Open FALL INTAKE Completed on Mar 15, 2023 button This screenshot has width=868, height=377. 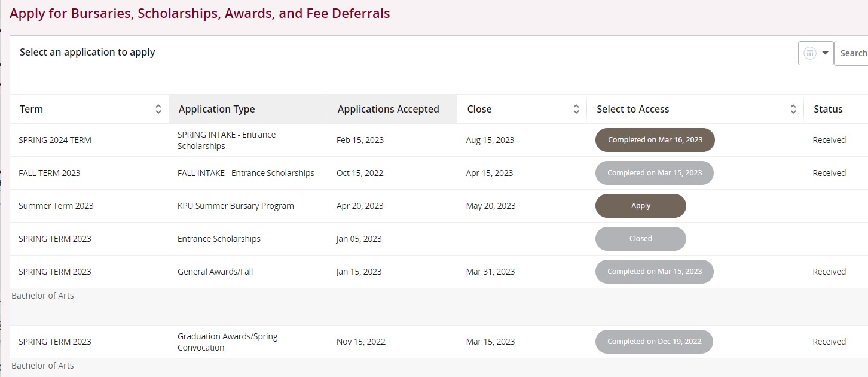click(654, 173)
